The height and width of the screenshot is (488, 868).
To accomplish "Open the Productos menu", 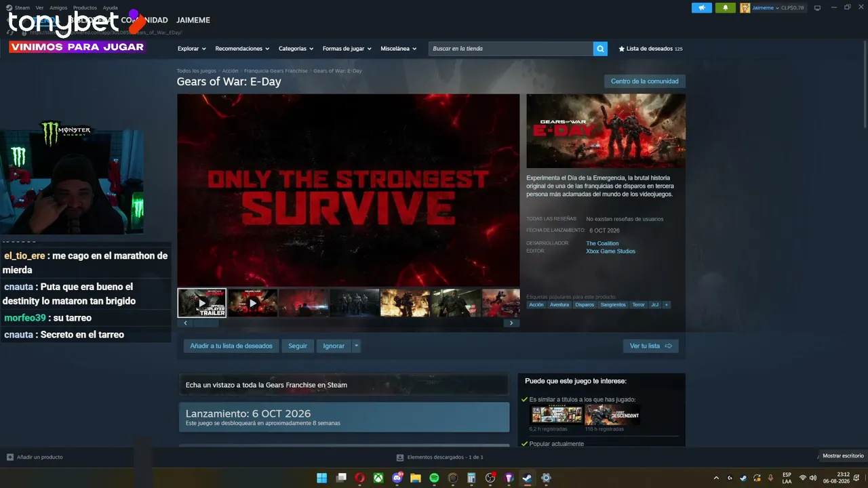I will point(85,7).
